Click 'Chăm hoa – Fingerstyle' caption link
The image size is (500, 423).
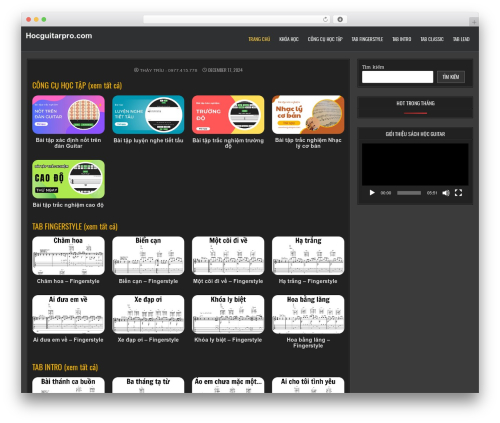click(x=68, y=281)
